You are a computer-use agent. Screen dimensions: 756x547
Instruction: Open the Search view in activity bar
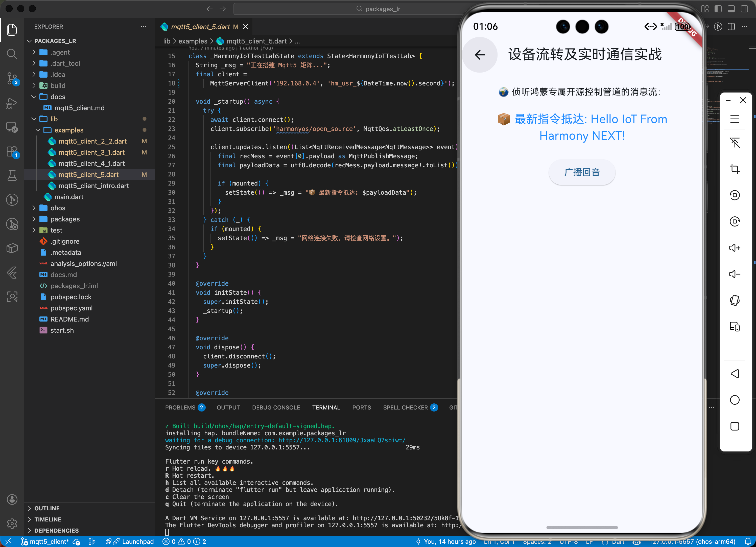tap(12, 54)
